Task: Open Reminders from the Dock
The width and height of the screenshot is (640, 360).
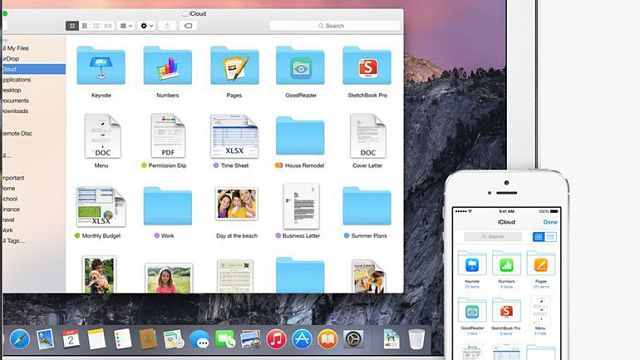Action: click(122, 339)
